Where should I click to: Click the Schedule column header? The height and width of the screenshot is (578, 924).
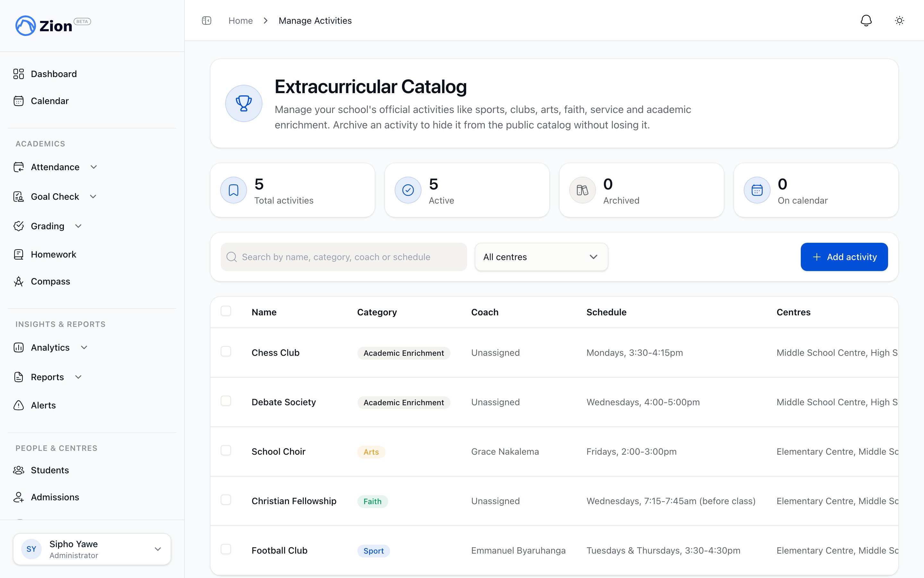point(606,312)
